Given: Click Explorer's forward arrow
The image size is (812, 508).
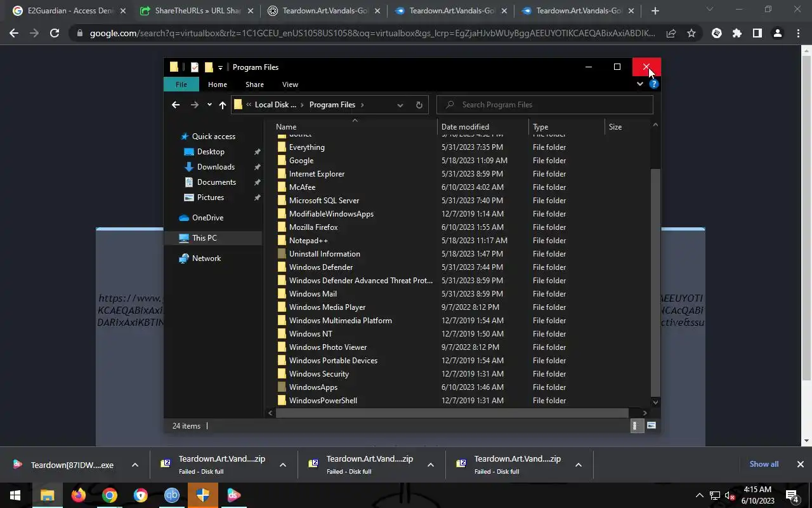Looking at the screenshot, I should pyautogui.click(x=195, y=105).
